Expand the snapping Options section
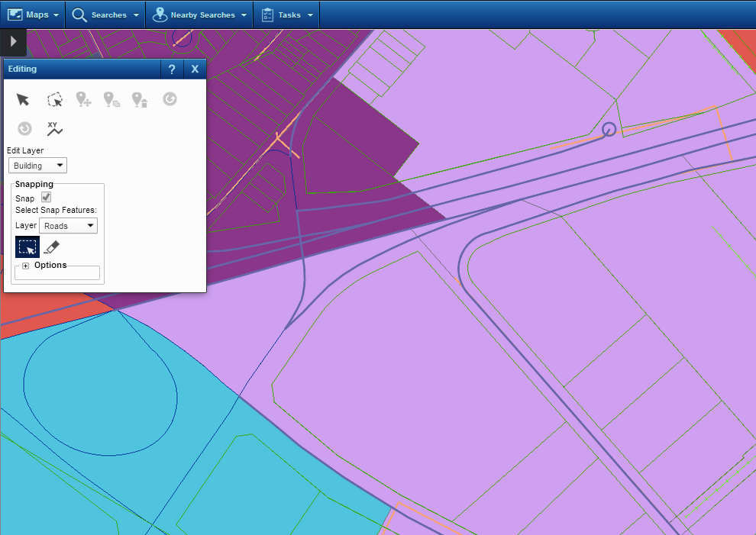 point(25,266)
